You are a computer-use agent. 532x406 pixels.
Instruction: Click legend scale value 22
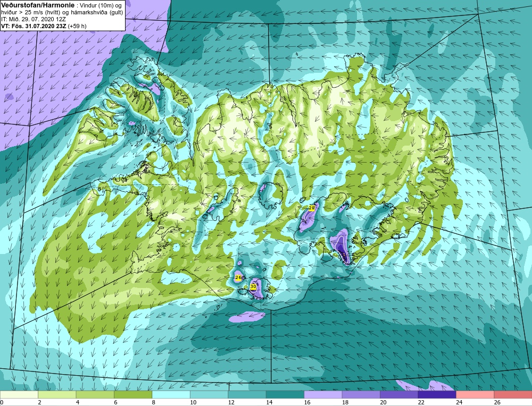pyautogui.click(x=421, y=402)
